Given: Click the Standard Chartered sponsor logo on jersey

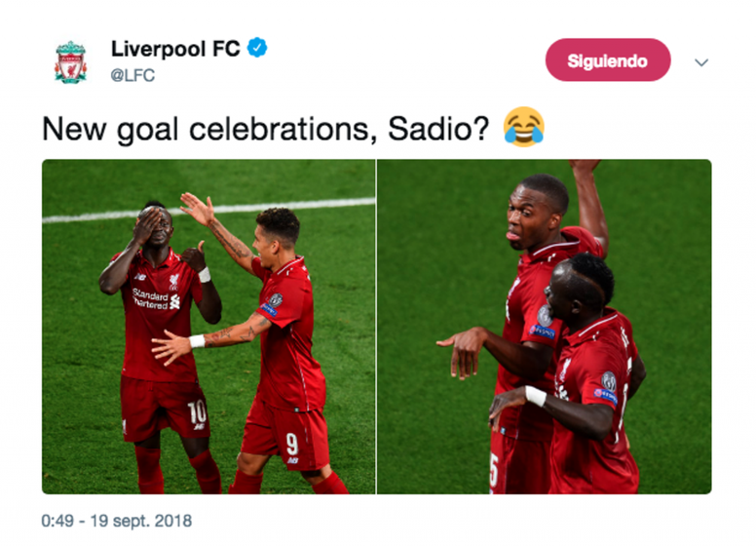Looking at the screenshot, I should (x=156, y=298).
